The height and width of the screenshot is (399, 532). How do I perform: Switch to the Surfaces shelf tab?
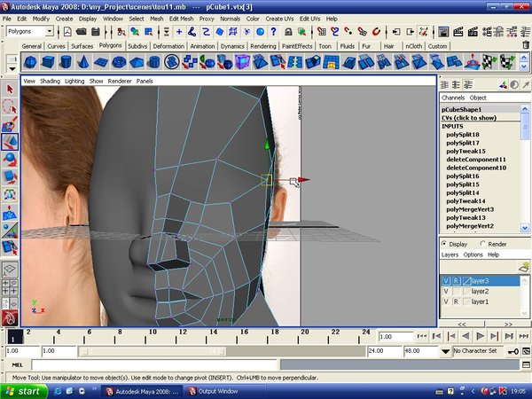[82, 45]
